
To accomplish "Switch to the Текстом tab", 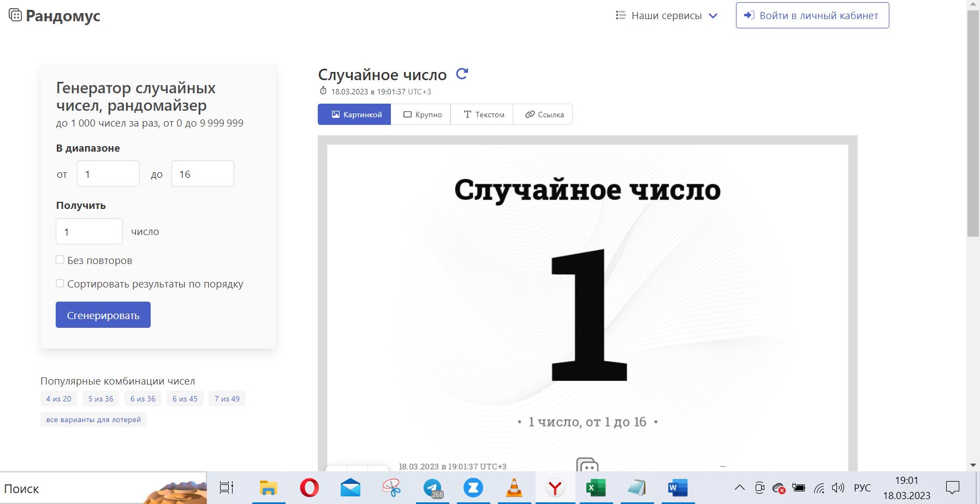I will click(x=482, y=115).
